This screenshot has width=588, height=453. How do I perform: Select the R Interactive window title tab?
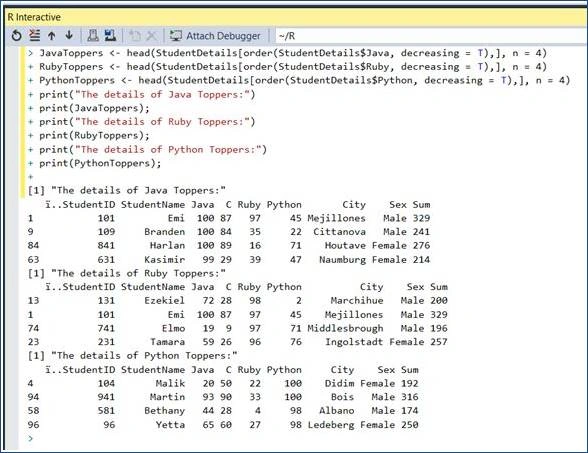coord(34,17)
